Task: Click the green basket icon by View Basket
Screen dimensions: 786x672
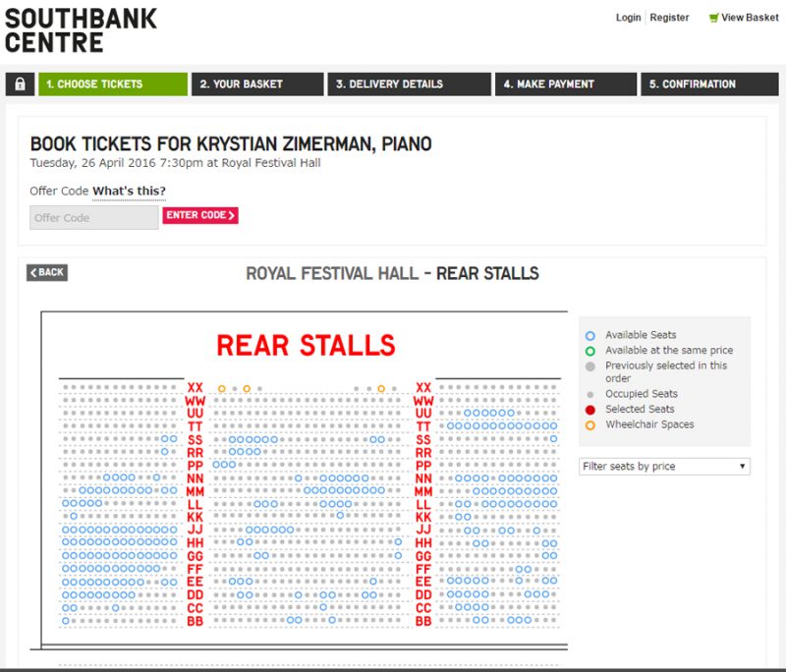Action: point(714,18)
